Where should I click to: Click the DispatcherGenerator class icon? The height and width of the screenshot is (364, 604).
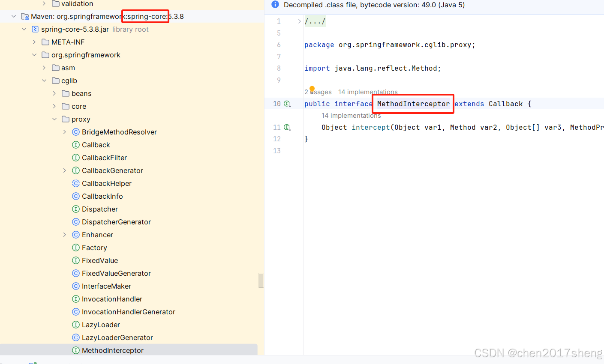click(76, 222)
